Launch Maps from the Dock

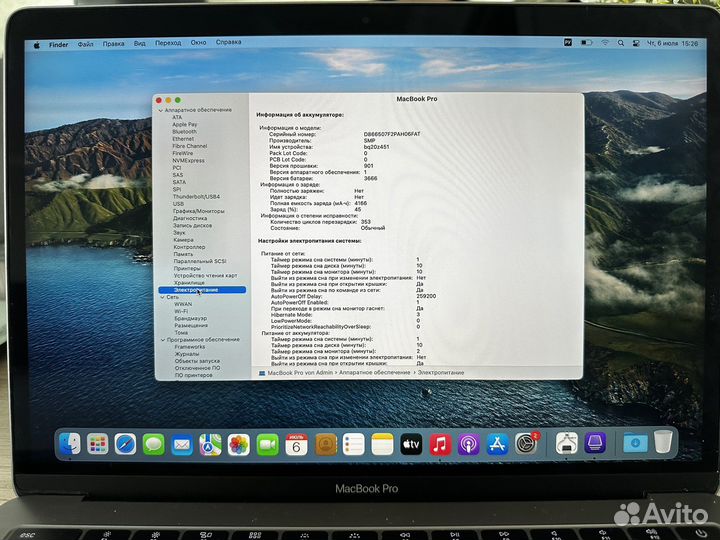[x=210, y=444]
